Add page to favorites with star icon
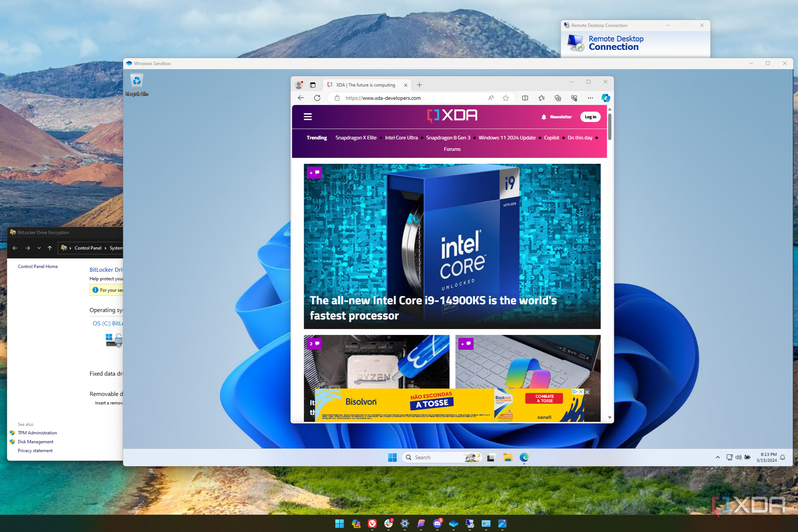The height and width of the screenshot is (532, 798). pos(506,98)
